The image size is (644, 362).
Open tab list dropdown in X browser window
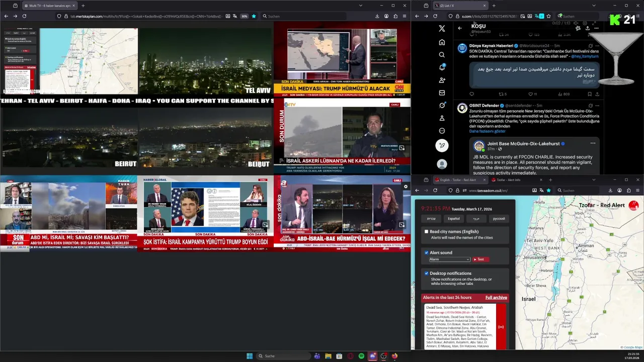[594, 6]
